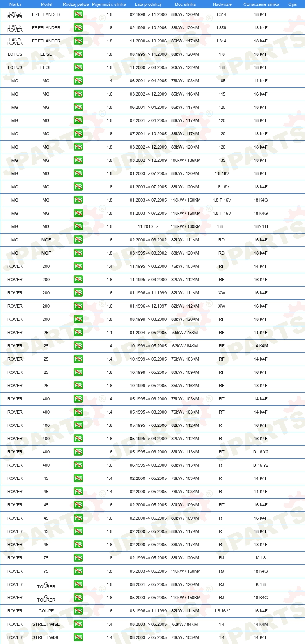Click fuel icon in MG 100kW / 136KM row
Image resolution: width=305 pixels, height=644 pixels.
coord(78,160)
